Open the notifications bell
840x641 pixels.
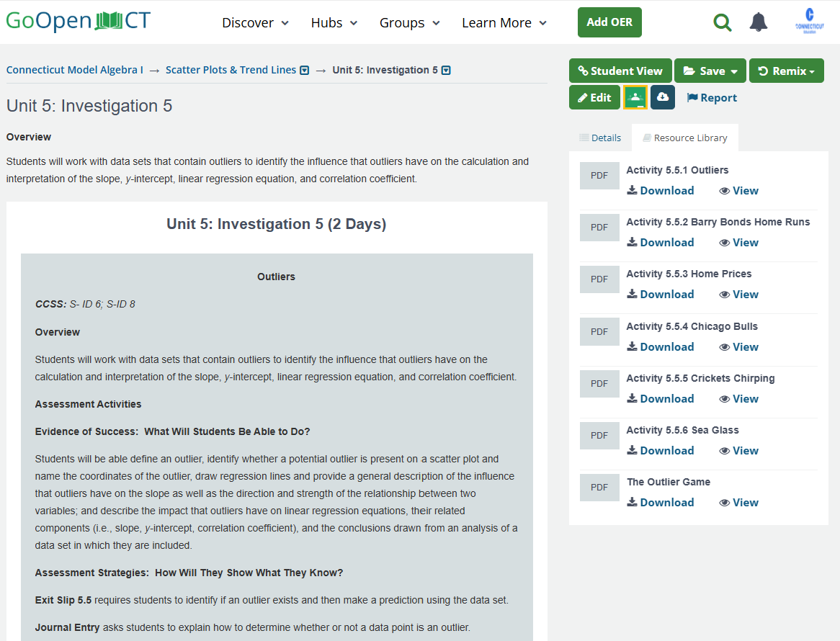[x=758, y=22]
